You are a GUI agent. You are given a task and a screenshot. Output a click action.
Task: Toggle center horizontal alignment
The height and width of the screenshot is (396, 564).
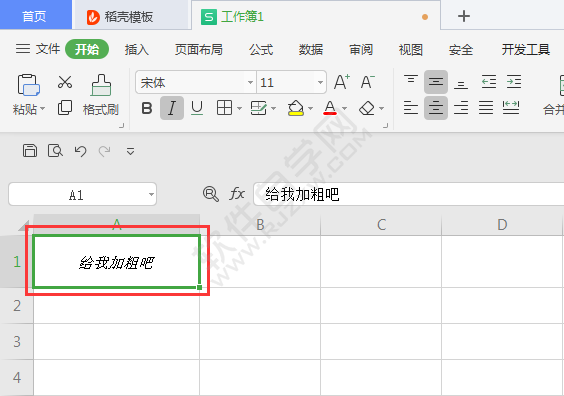click(x=436, y=108)
